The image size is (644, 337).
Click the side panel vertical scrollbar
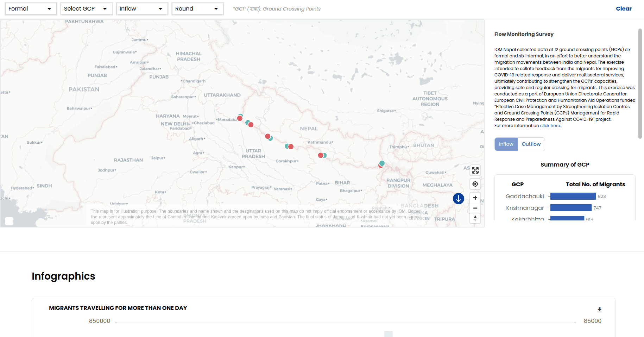coord(640,84)
